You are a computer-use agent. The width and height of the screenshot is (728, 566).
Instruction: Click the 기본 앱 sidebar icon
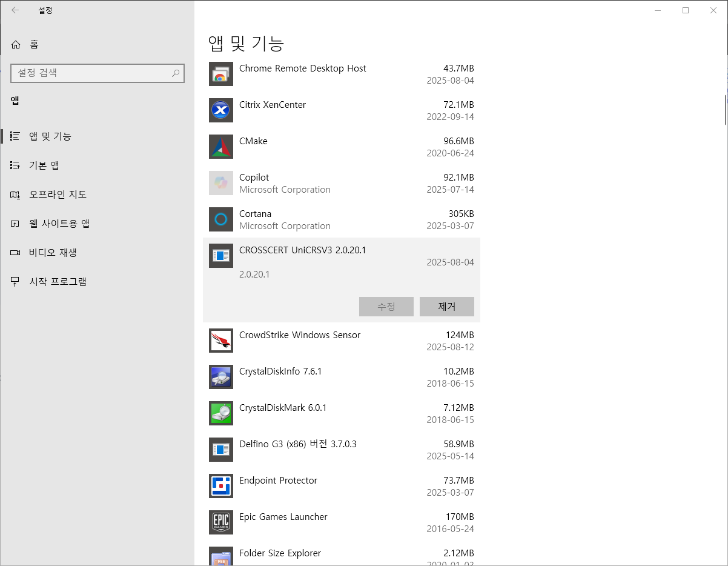16,165
